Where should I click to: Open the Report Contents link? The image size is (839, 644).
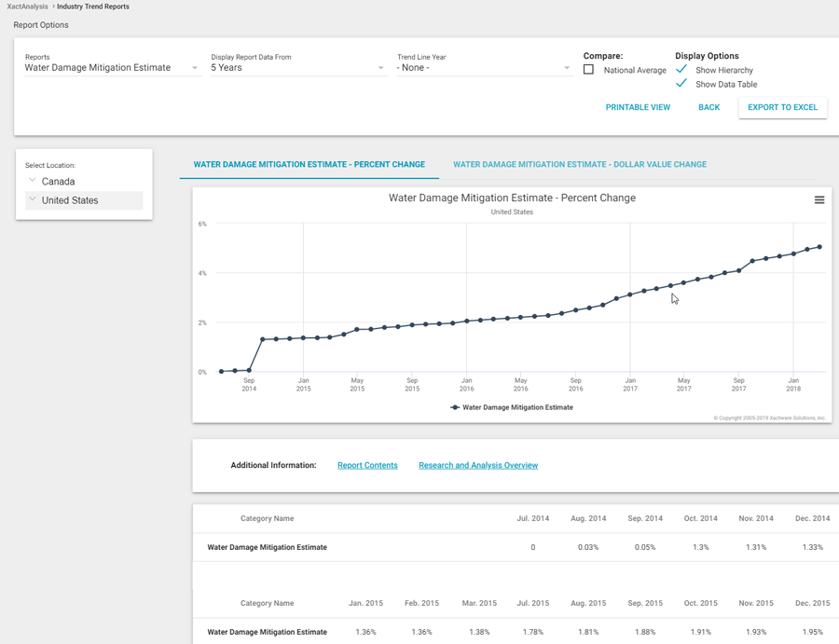click(x=367, y=465)
